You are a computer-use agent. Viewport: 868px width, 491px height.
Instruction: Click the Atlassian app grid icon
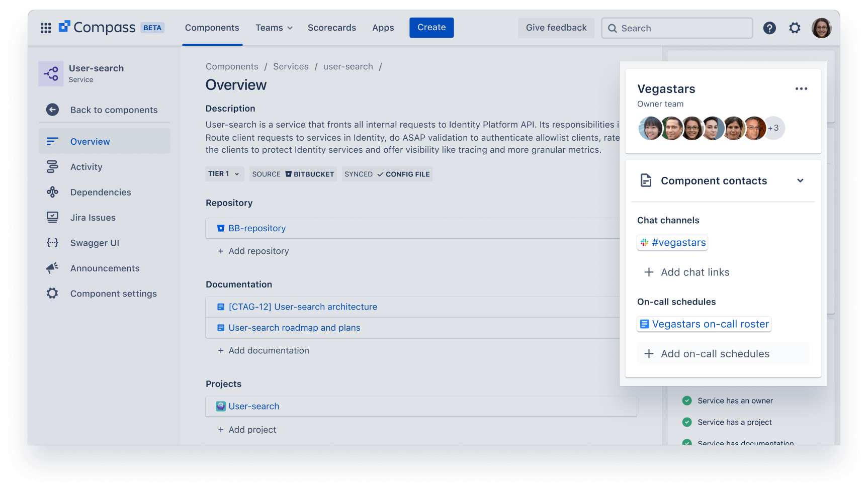pos(46,28)
